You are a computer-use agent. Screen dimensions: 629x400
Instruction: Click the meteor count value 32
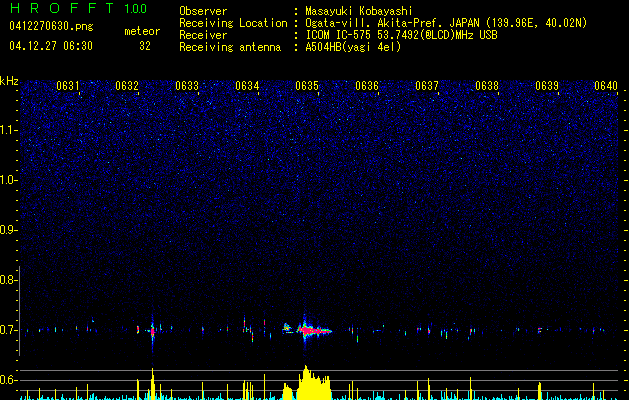pyautogui.click(x=145, y=46)
